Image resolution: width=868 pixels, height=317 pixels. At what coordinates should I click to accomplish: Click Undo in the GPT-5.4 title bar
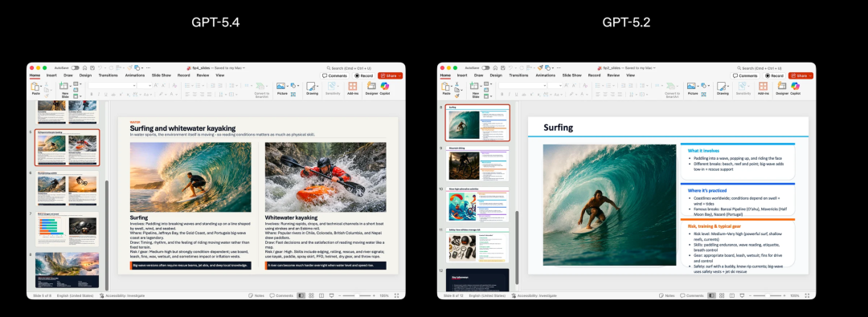(100, 67)
